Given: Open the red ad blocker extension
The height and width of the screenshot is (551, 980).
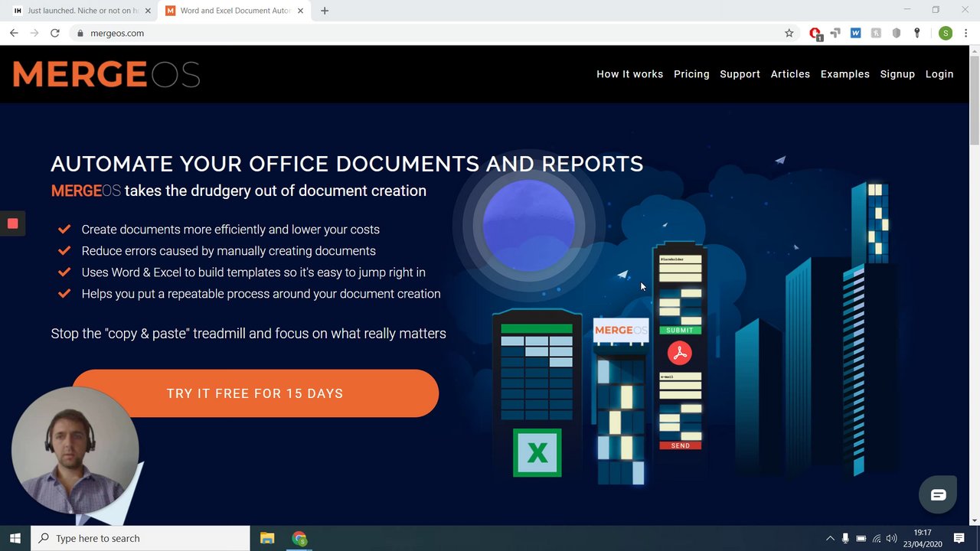Looking at the screenshot, I should point(815,34).
